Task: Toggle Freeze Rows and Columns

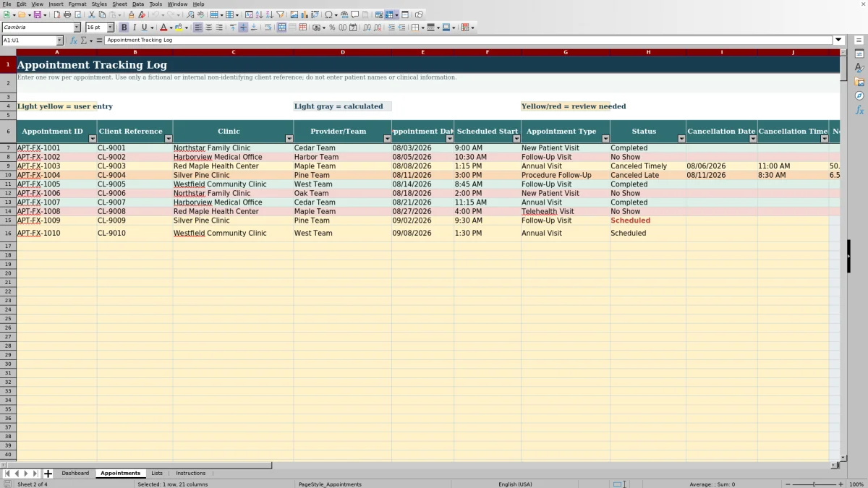Action: pyautogui.click(x=389, y=14)
